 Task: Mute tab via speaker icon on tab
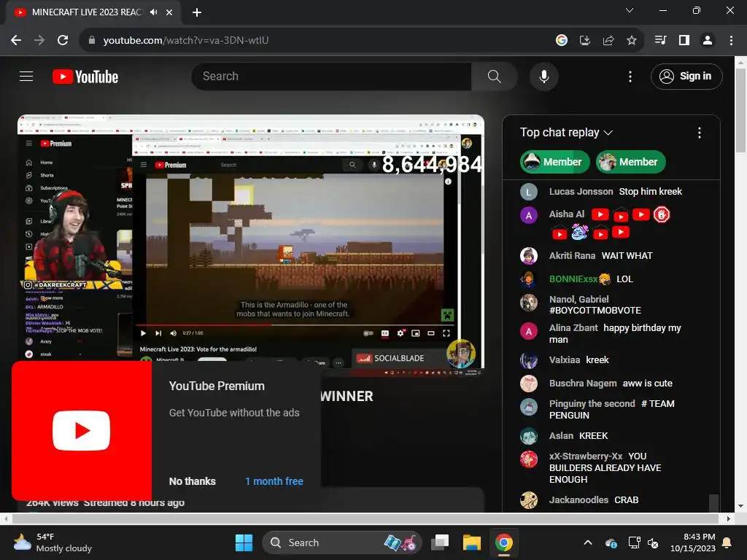153,12
